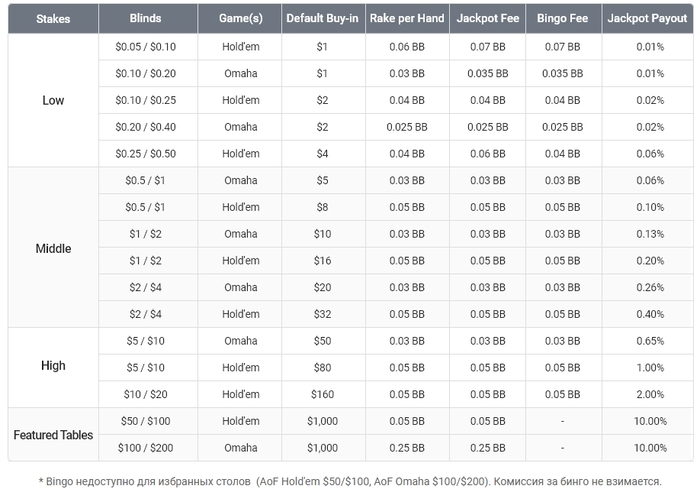Click the $100 / $200 blinds cell
Screen dimensions: 700x489
click(x=145, y=448)
